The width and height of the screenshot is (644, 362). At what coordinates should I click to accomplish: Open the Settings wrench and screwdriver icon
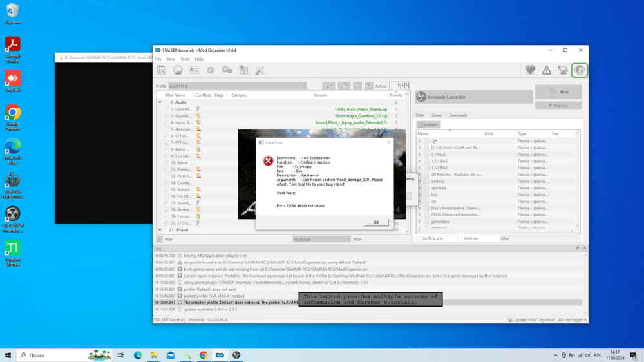[x=260, y=70]
